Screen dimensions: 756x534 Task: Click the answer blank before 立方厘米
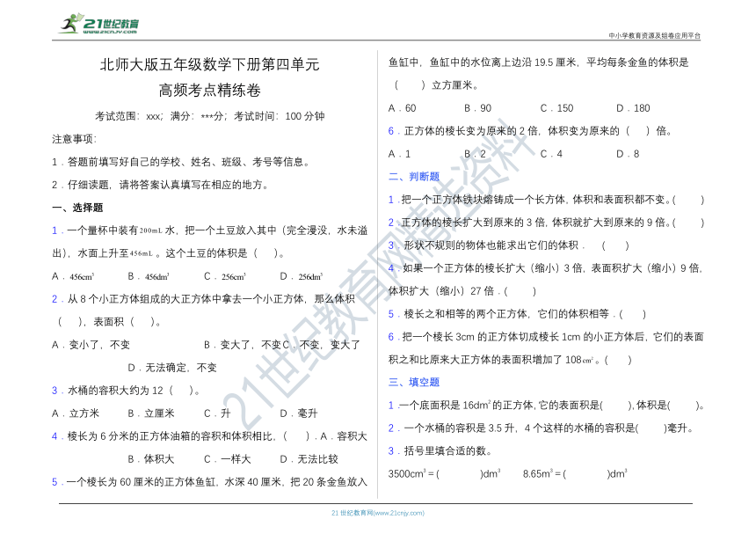(410, 85)
